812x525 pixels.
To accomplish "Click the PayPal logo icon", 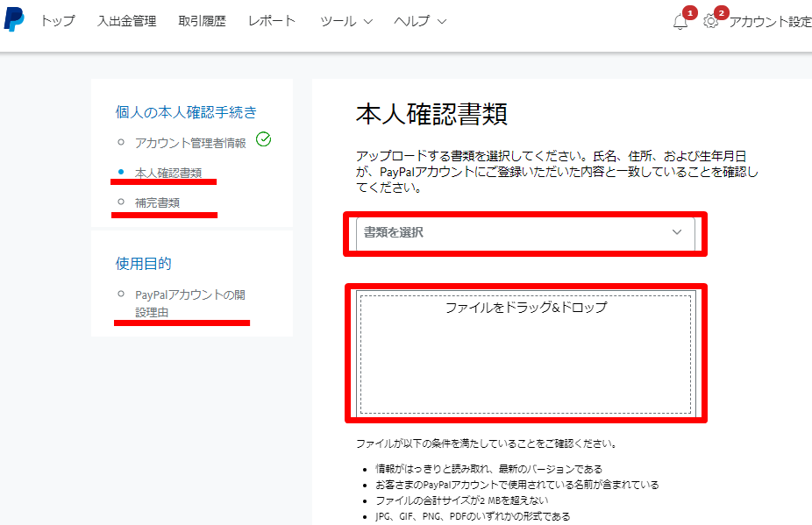I will coord(14,19).
